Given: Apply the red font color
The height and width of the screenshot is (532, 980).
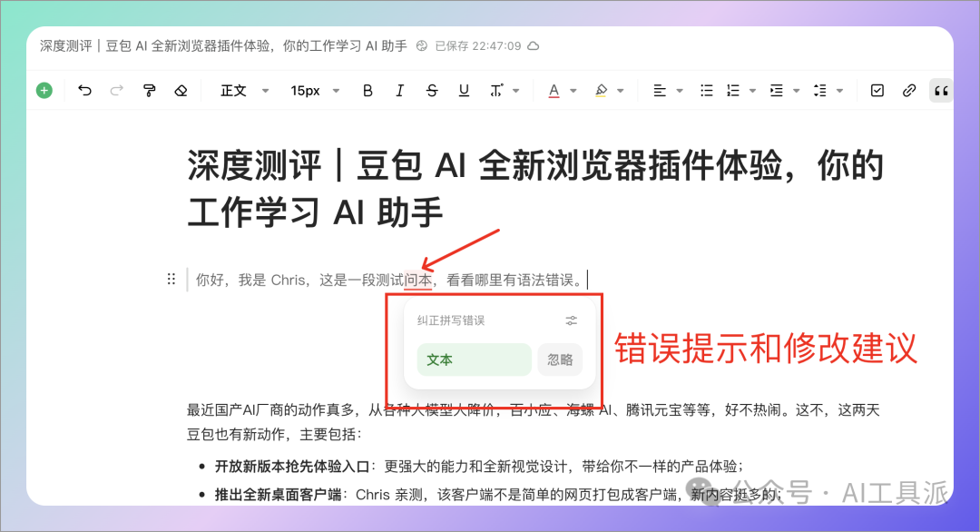Looking at the screenshot, I should pyautogui.click(x=554, y=91).
